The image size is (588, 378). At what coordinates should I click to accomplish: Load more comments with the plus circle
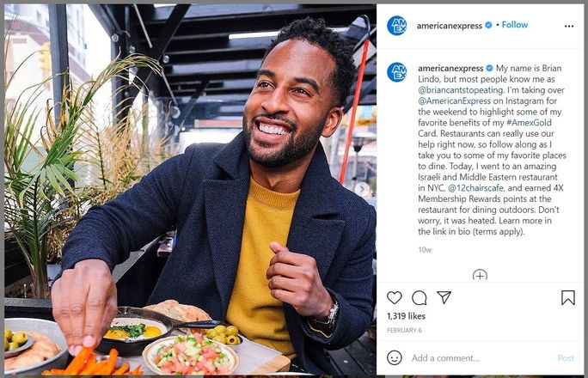pos(480,275)
